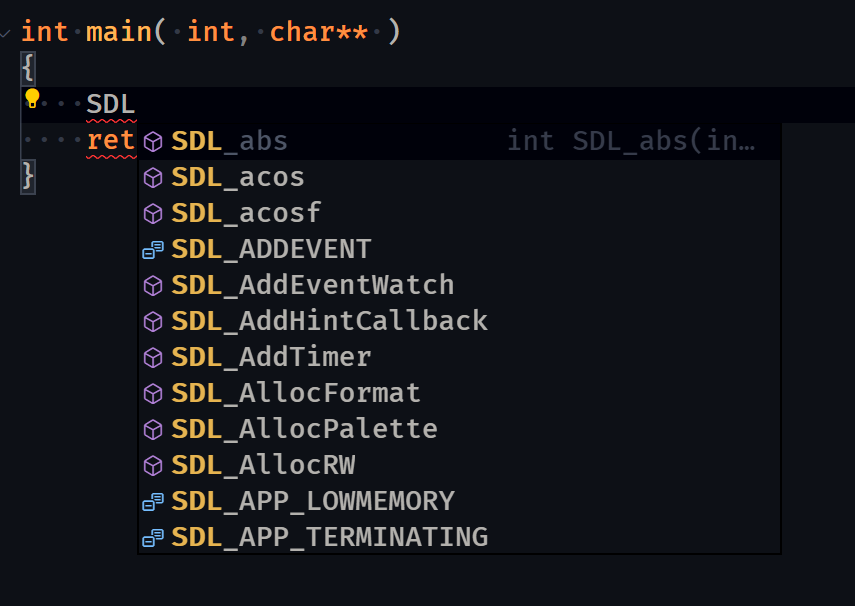Click the macro icon next to SDL_ADDEVENT
The width and height of the screenshot is (855, 606).
(x=153, y=249)
